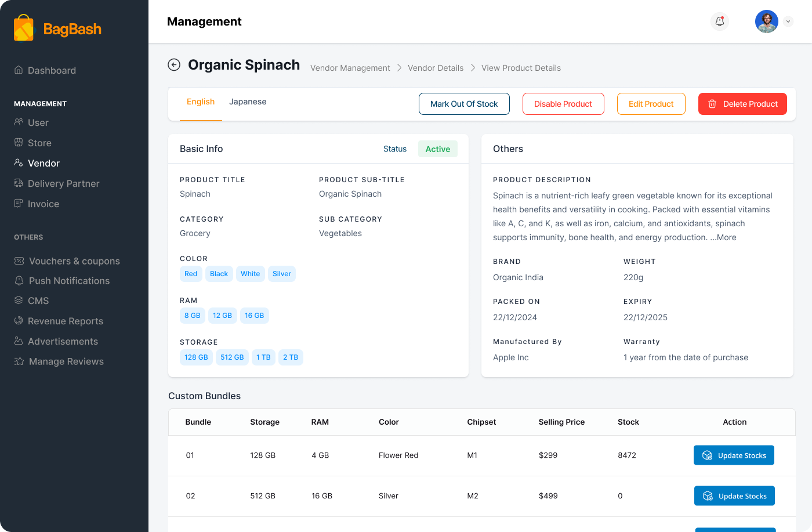Update stocks for bundle 01
Screen dimensions: 812x532
[734, 455]
